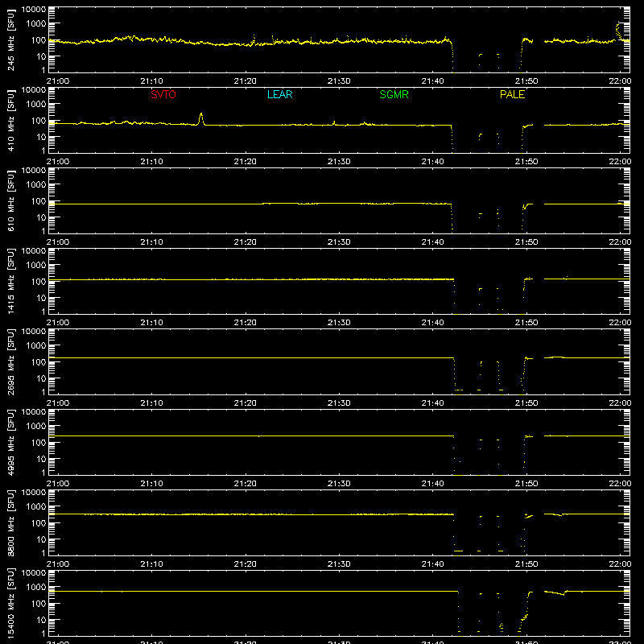The image size is (644, 644).
Task: Select the 8800 MHz [SFU] axis label
Action: 11,522
